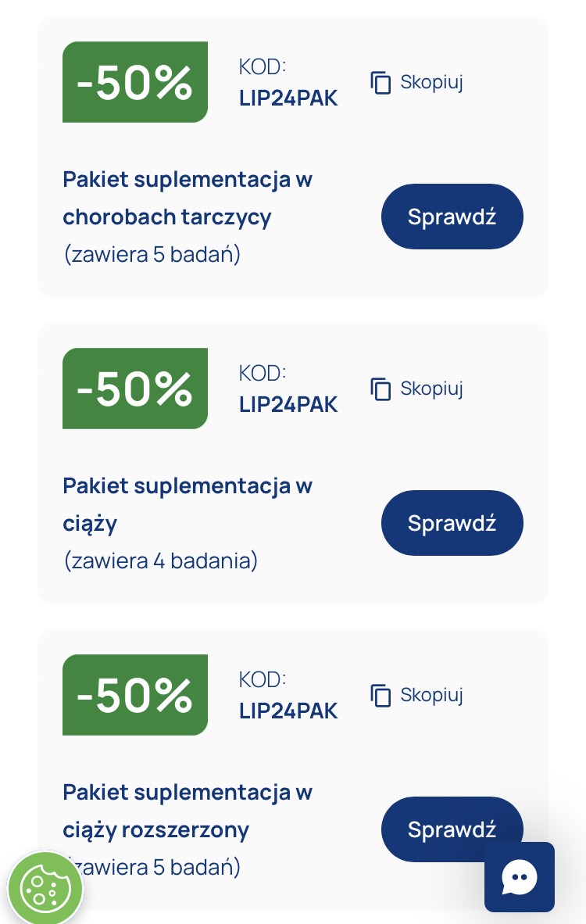Open title Pakiet suplementacja w ciąży rozszerzony

click(x=187, y=811)
